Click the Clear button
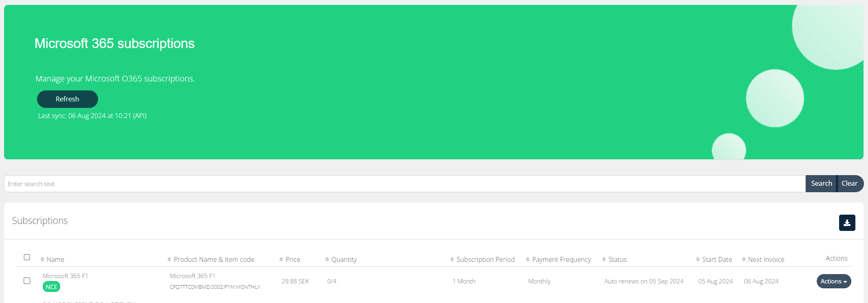 click(850, 184)
